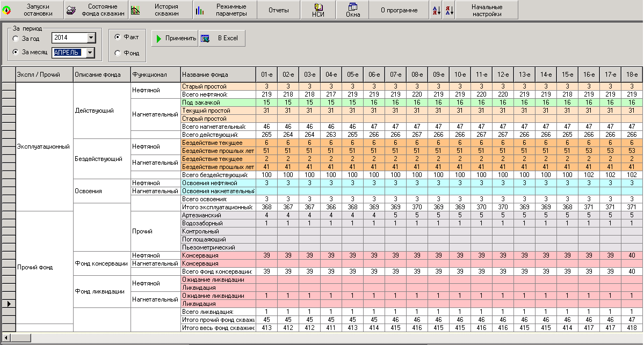Image resolution: width=644 pixels, height=345 pixels.
Task: Select the Итого эксплуатационный: row label
Action: coord(218,207)
